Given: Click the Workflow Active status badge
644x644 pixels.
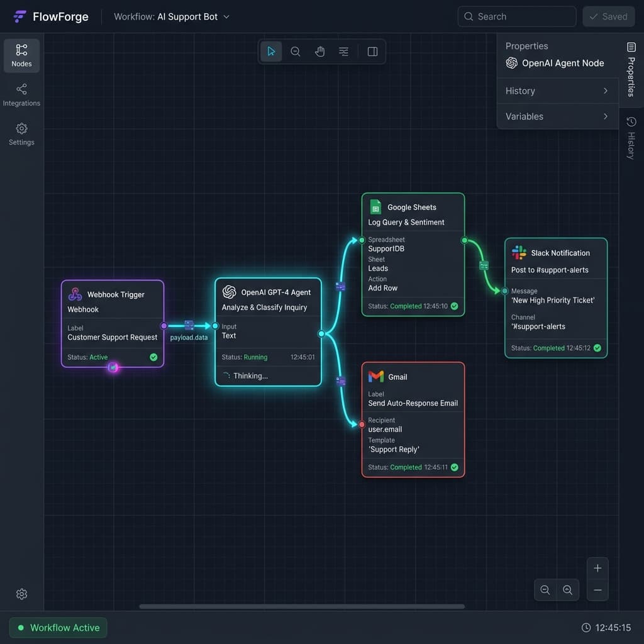Looking at the screenshot, I should (x=58, y=628).
